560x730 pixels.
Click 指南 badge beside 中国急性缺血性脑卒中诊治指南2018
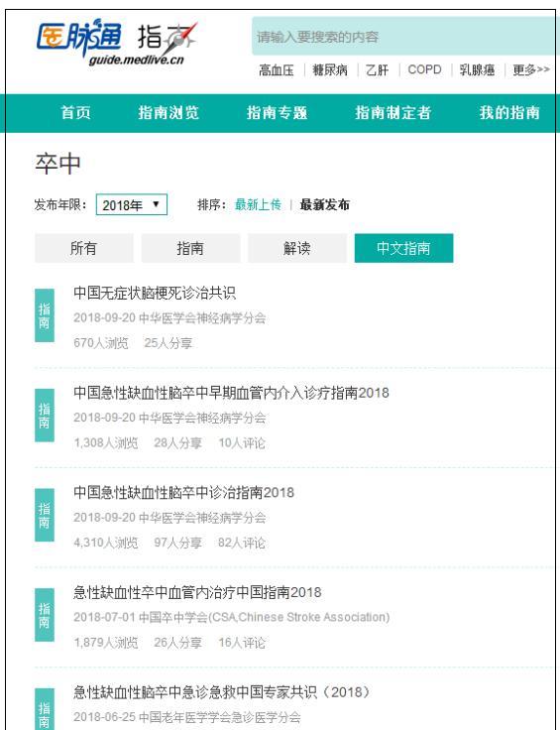[x=45, y=515]
